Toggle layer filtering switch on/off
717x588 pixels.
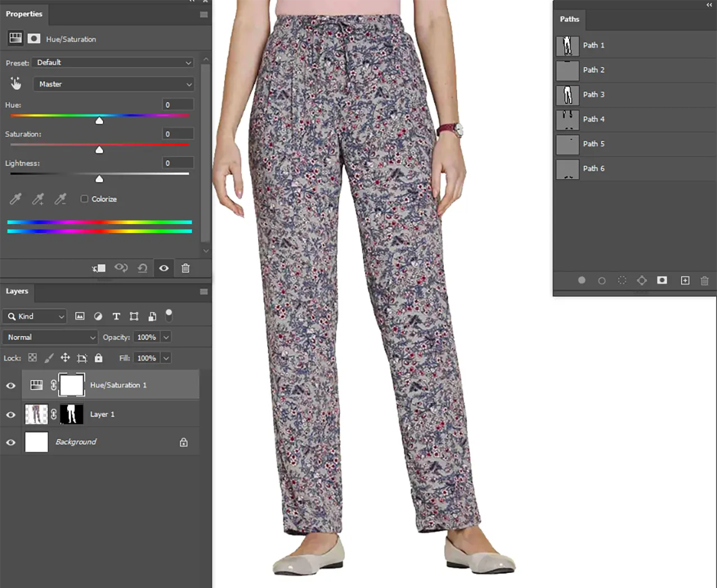169,315
